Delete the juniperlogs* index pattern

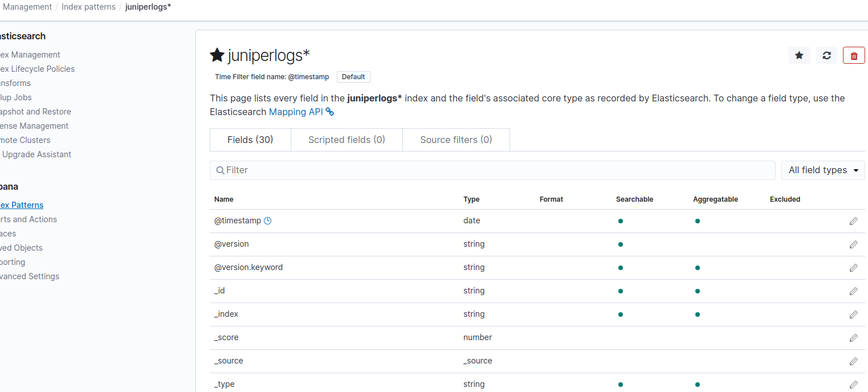click(854, 55)
